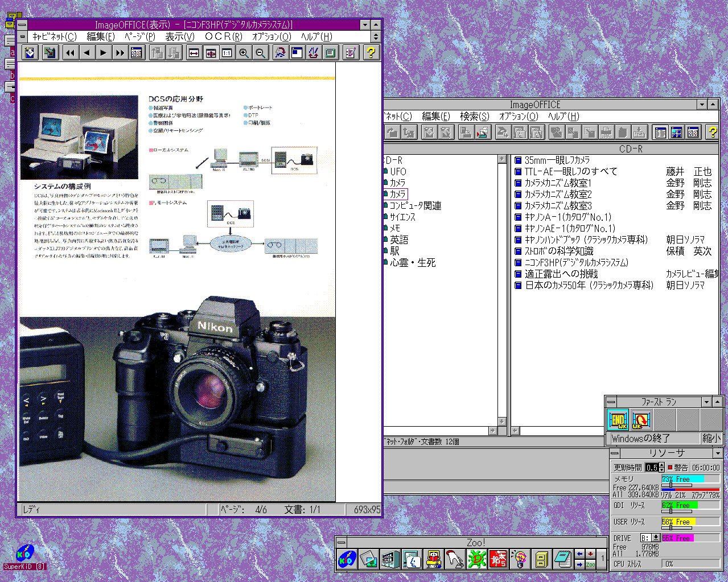Open file cabinet icon in Zoo! bar
The height and width of the screenshot is (582, 728).
541,559
